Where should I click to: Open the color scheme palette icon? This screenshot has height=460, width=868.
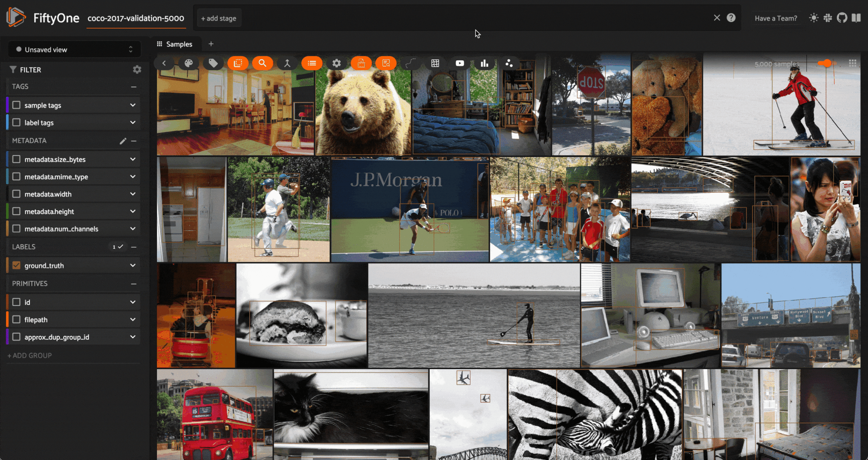(189, 63)
